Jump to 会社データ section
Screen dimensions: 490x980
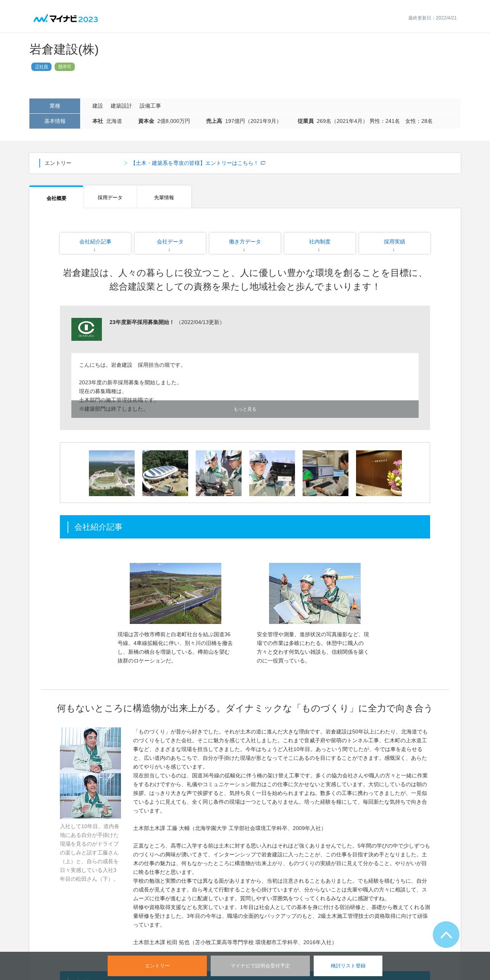(170, 243)
